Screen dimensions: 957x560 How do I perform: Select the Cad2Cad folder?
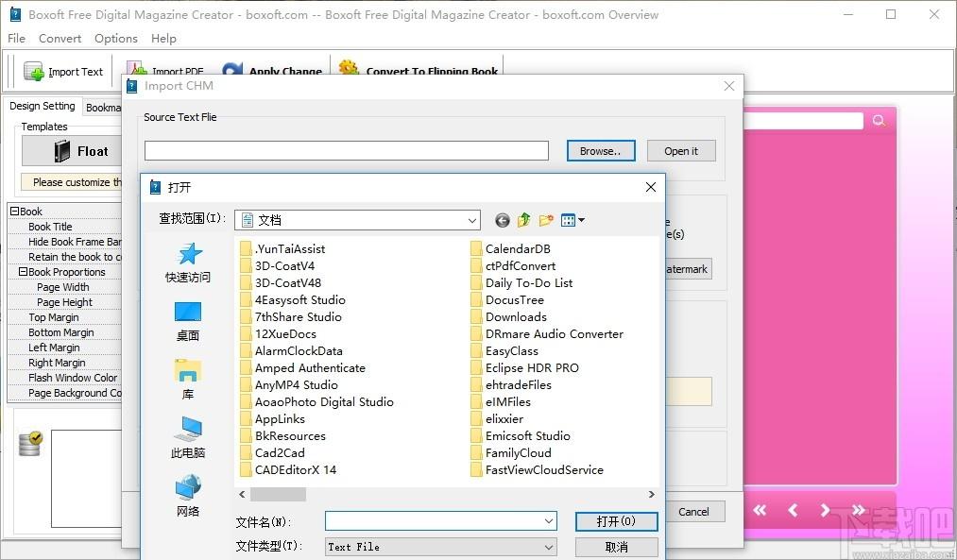[272, 452]
